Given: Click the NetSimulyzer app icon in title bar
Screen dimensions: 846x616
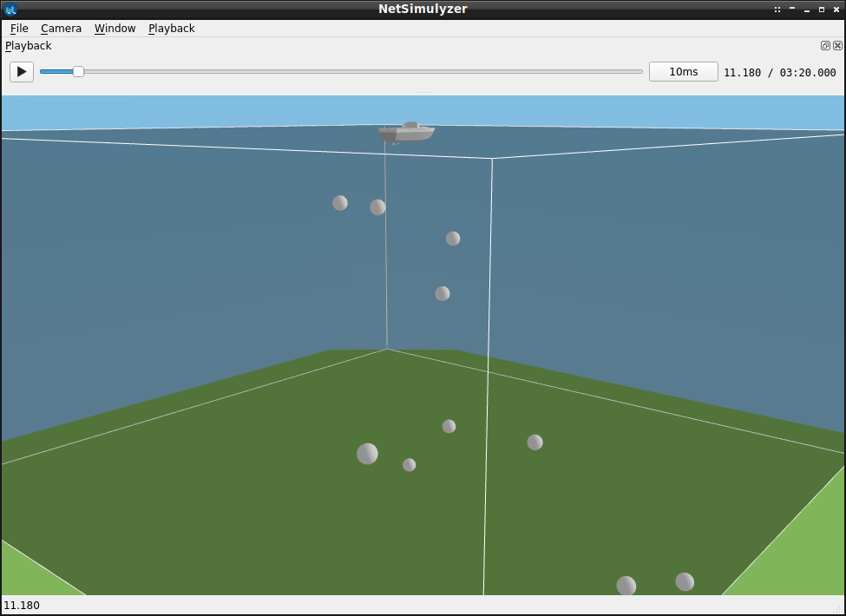Looking at the screenshot, I should [x=10, y=10].
